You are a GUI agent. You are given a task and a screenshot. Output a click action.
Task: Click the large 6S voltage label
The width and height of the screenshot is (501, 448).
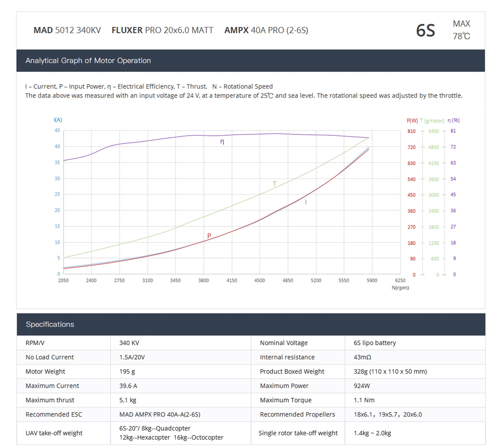[x=425, y=30]
